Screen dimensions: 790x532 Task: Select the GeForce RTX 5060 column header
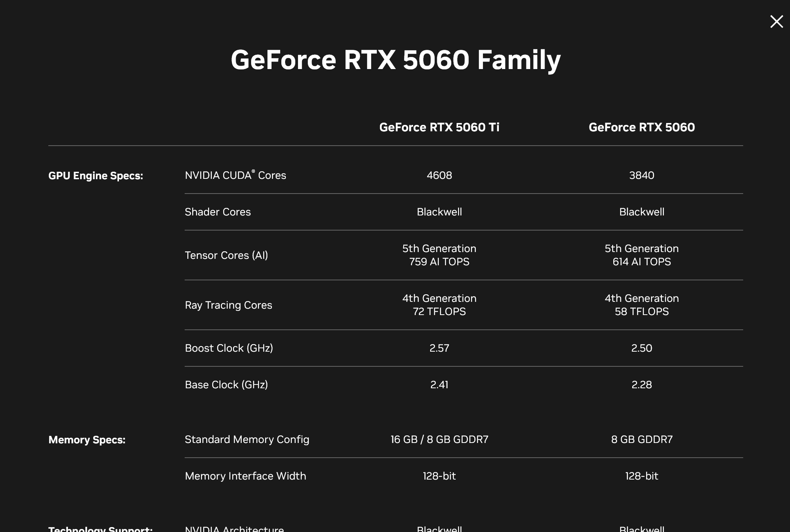pos(642,127)
